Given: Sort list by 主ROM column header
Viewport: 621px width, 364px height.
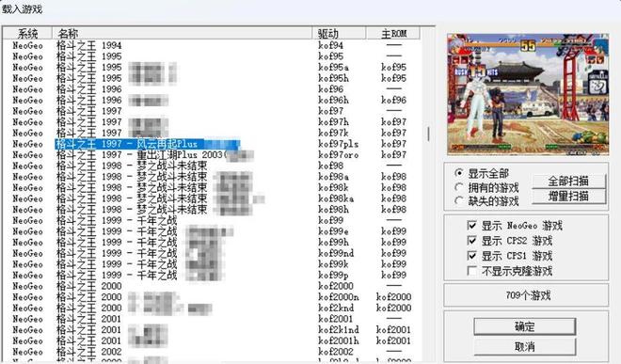Looking at the screenshot, I should (x=393, y=33).
